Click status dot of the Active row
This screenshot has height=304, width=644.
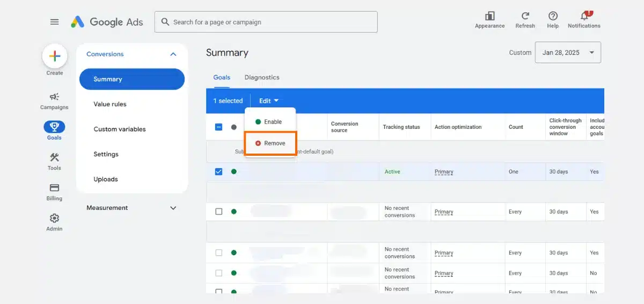pos(234,172)
